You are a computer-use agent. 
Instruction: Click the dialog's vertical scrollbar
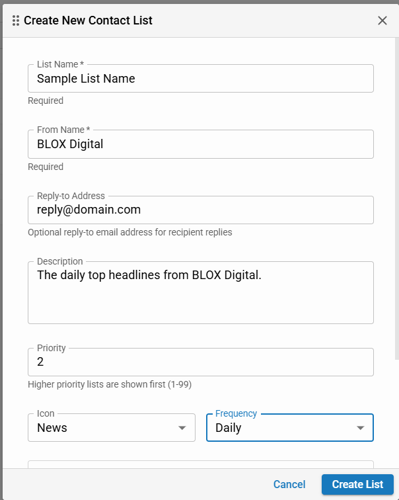397,200
